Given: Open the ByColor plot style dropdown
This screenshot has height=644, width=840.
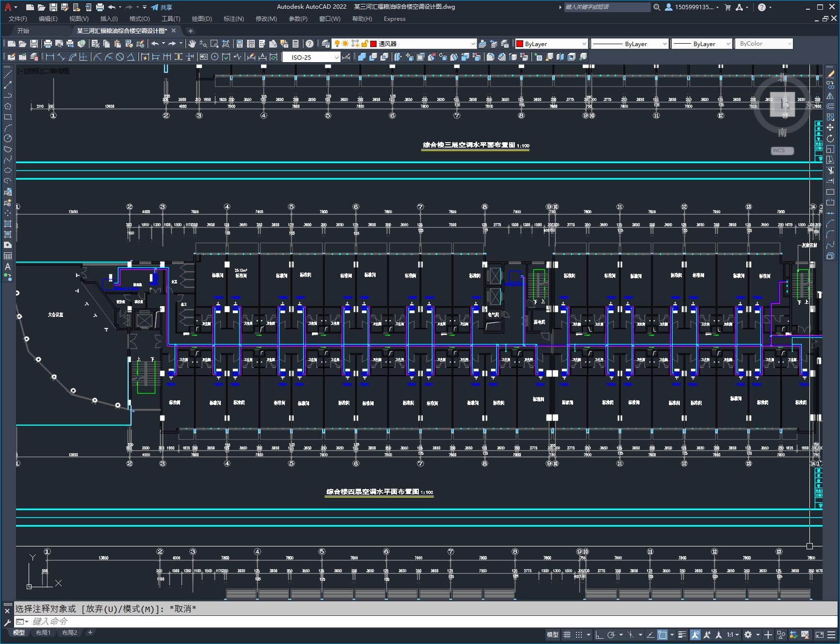Looking at the screenshot, I should pos(764,44).
